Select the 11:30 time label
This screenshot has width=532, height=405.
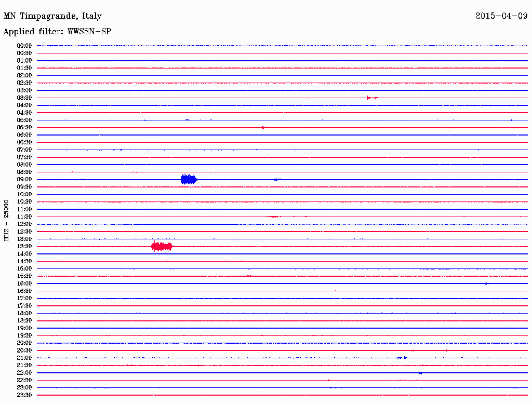(x=24, y=217)
